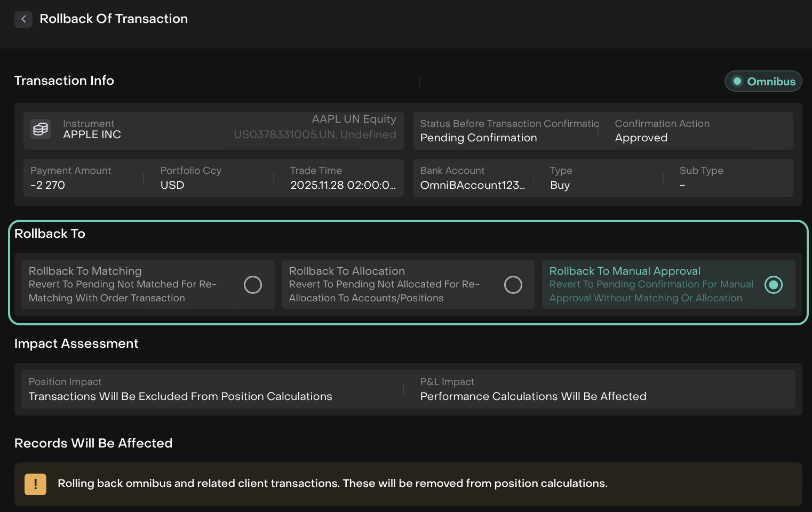Screen dimensions: 812x512
Task: Click the APPLE INC instrument coins icon
Action: point(41,129)
